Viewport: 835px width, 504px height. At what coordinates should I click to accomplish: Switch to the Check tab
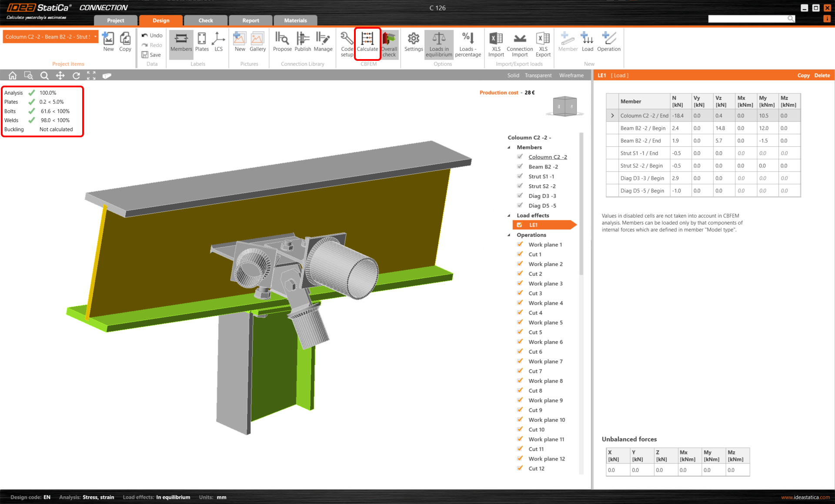[206, 20]
